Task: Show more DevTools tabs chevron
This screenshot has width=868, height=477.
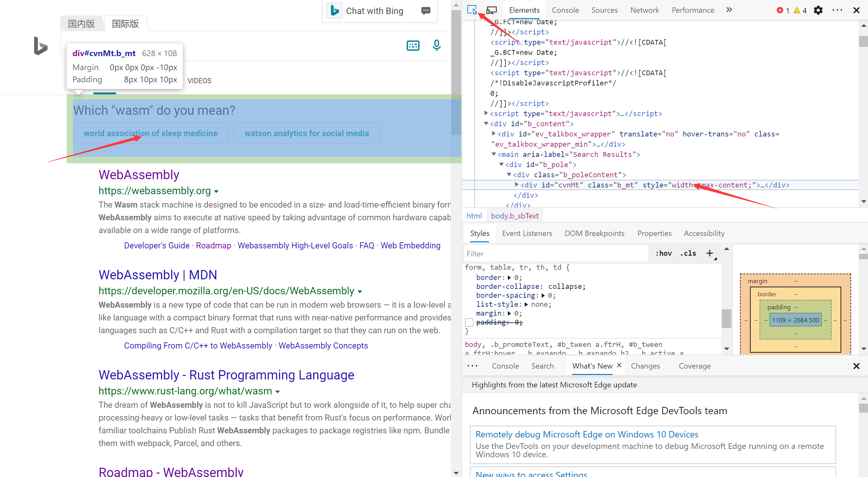Action: coord(729,10)
